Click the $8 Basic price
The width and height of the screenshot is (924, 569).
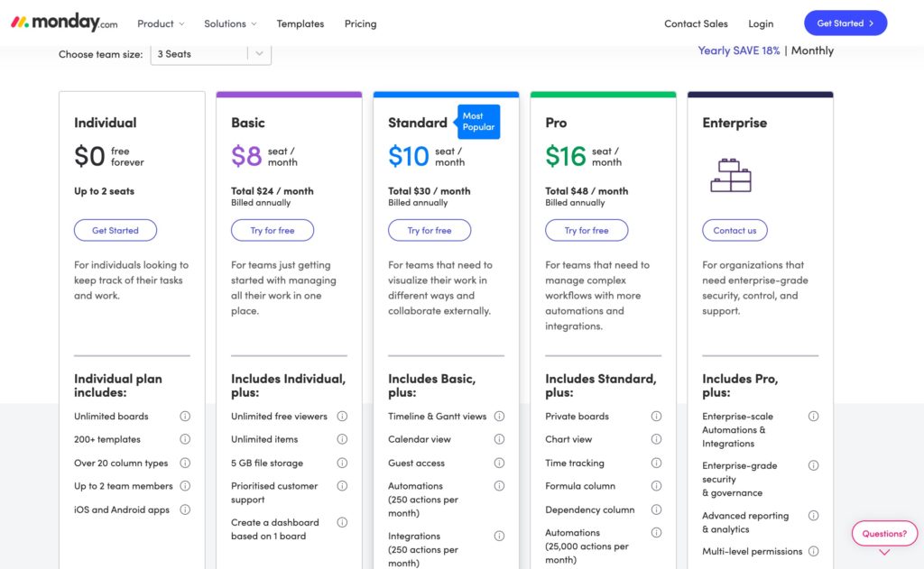click(x=246, y=156)
